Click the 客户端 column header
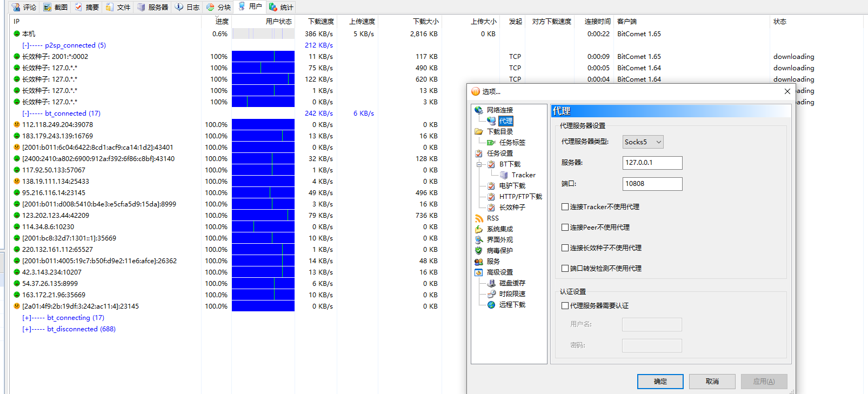 (x=692, y=22)
